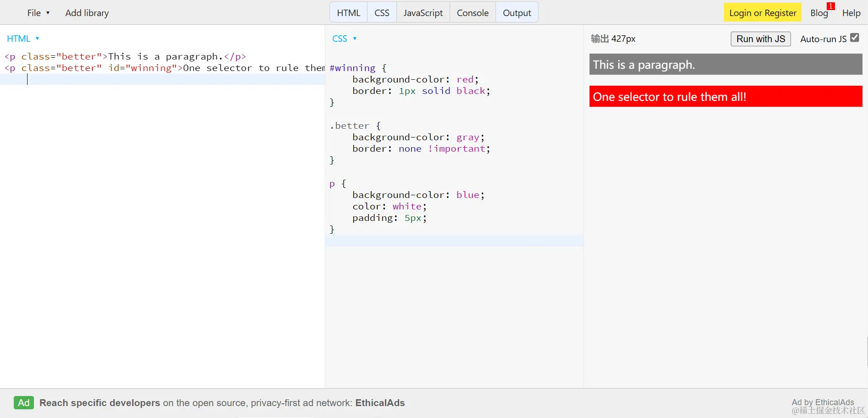The width and height of the screenshot is (868, 418).
Task: Expand the CSS panel language dropdown
Action: 344,38
